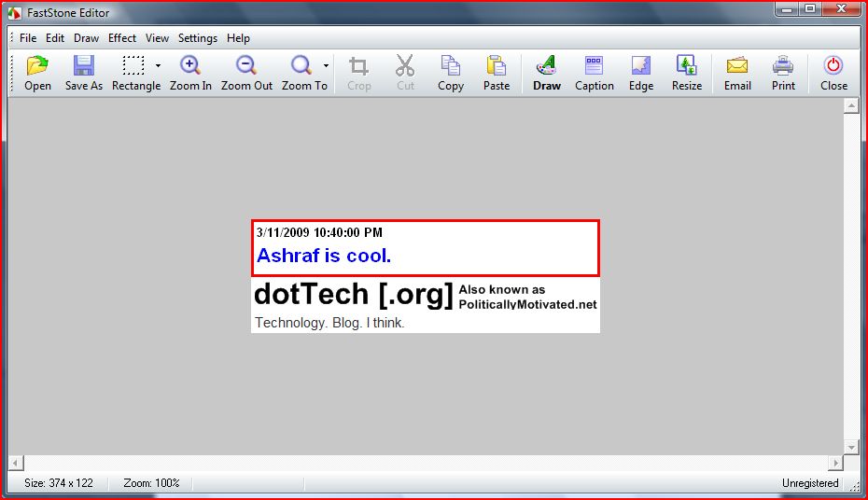
Task: Open the Edit menu
Action: (55, 38)
